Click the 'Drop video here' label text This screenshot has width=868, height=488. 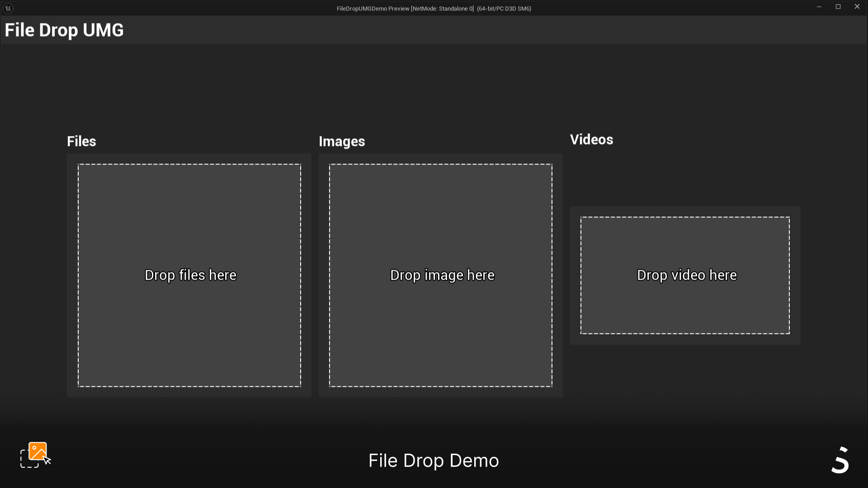[687, 275]
